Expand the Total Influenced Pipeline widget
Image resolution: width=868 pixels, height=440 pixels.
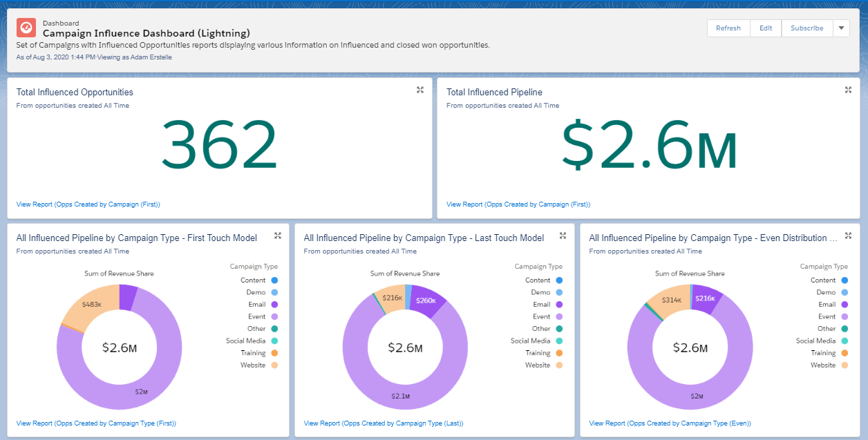(x=849, y=90)
